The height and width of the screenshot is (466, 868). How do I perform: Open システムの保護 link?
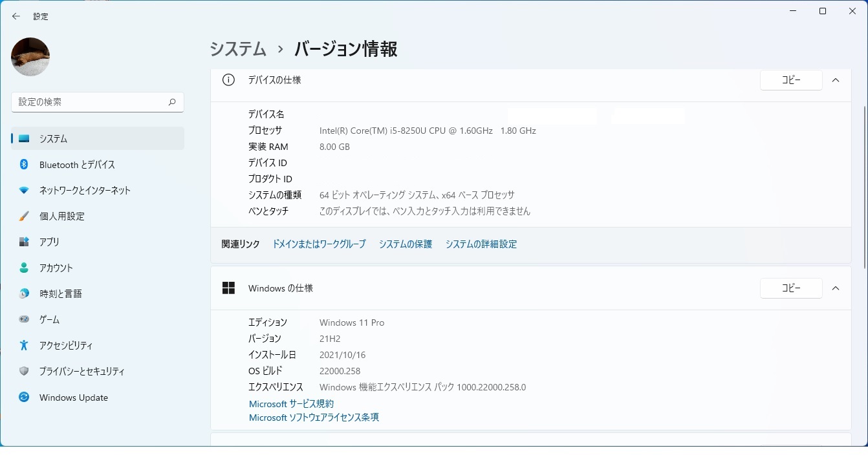tap(406, 244)
